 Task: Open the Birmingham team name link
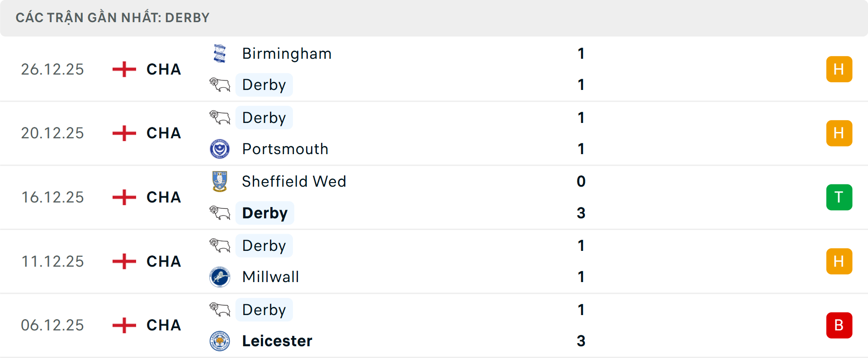tap(287, 53)
